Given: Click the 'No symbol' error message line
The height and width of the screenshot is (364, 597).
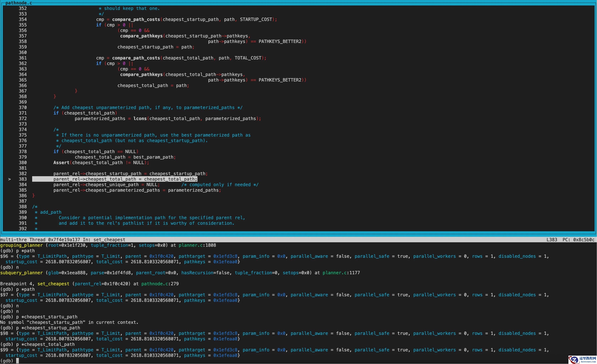Looking at the screenshot, I should click(x=69, y=322).
